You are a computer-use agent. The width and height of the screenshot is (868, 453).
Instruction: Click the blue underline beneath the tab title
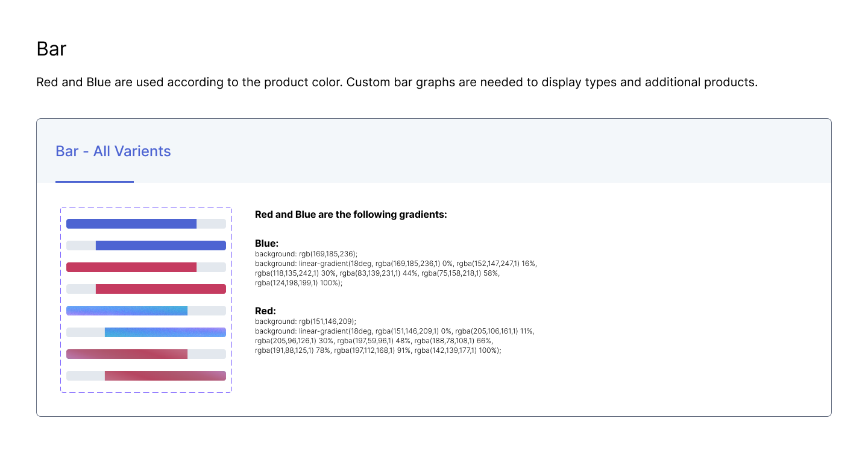point(95,181)
